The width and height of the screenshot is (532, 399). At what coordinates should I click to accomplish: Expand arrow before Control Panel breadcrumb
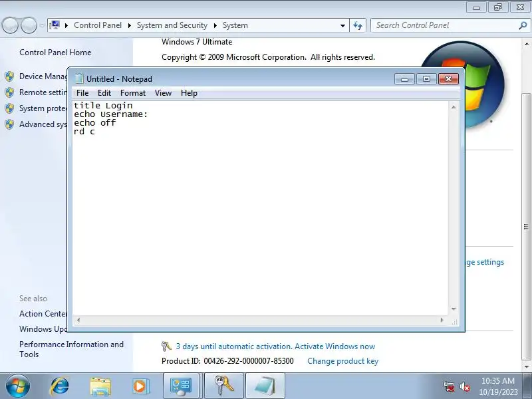pyautogui.click(x=66, y=25)
